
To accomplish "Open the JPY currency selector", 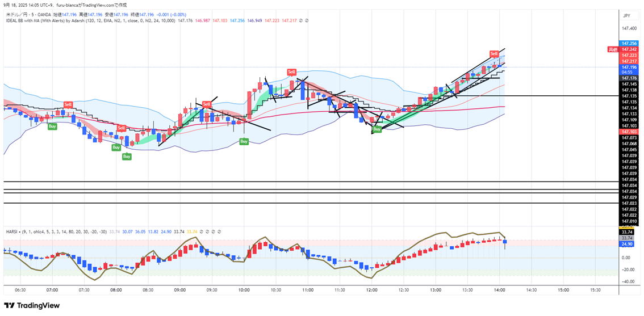I will coord(626,16).
